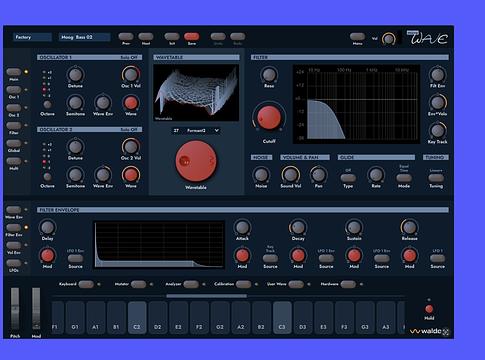Screen dimensions: 485x360
Task: Click the large red Wavetable knob
Action: (196, 161)
